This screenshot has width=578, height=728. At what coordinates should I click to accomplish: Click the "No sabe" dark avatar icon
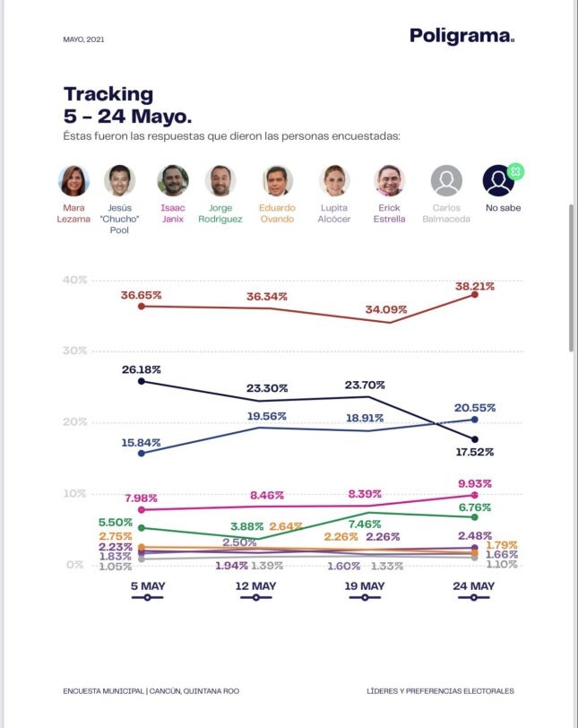[x=498, y=181]
